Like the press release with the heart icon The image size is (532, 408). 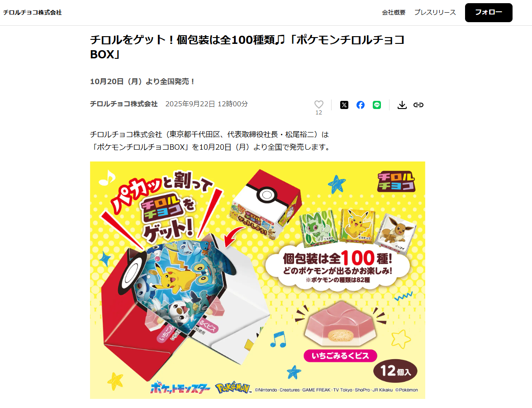pyautogui.click(x=318, y=104)
